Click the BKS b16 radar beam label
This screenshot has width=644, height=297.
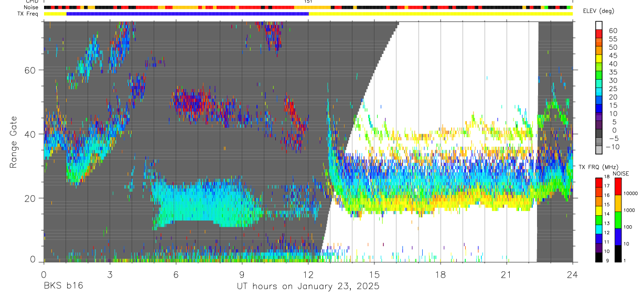coord(63,286)
